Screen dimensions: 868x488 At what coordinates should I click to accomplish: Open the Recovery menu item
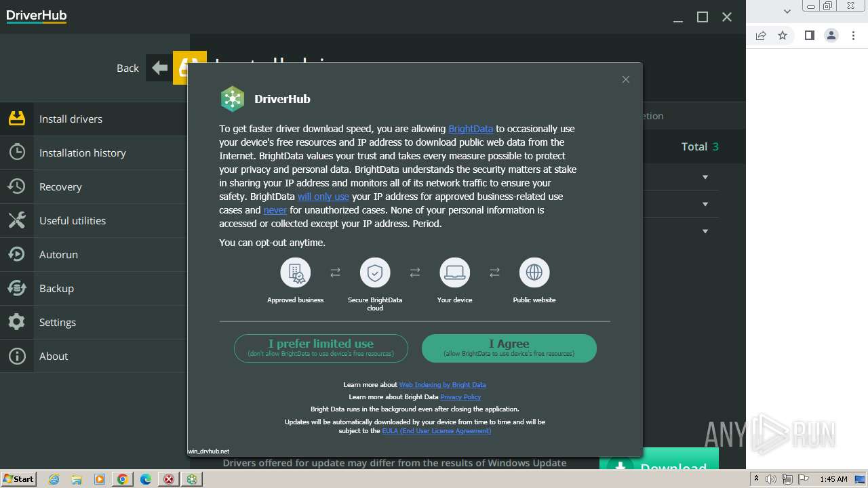pos(94,186)
